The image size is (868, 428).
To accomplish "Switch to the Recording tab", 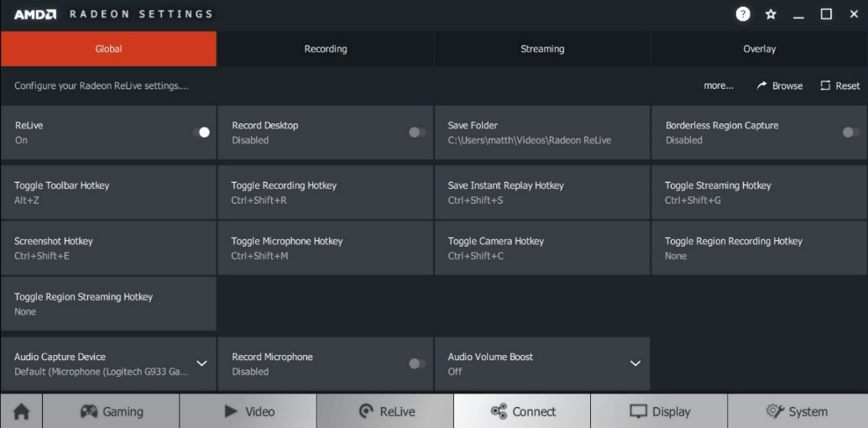I will coord(325,49).
